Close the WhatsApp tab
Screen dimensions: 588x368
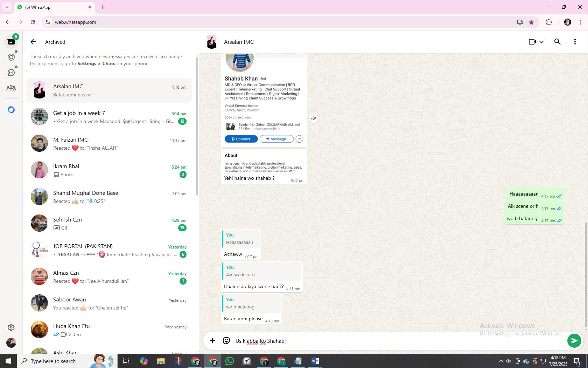tap(90, 7)
